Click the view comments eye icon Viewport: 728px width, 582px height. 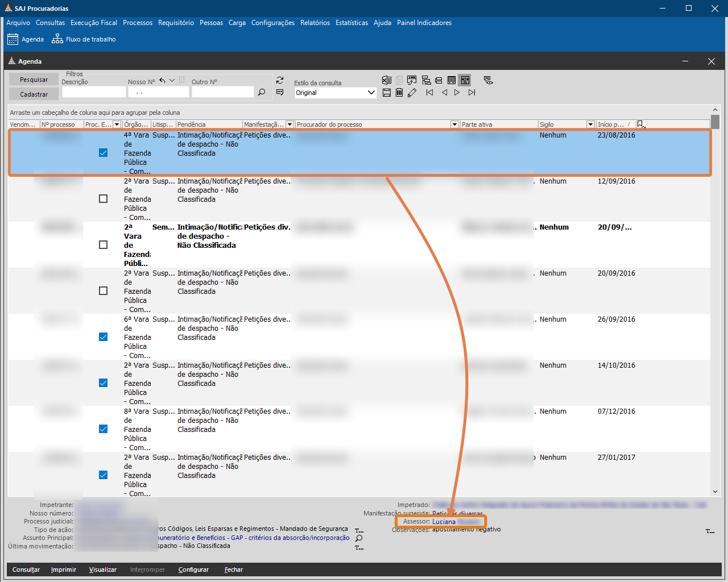point(488,80)
